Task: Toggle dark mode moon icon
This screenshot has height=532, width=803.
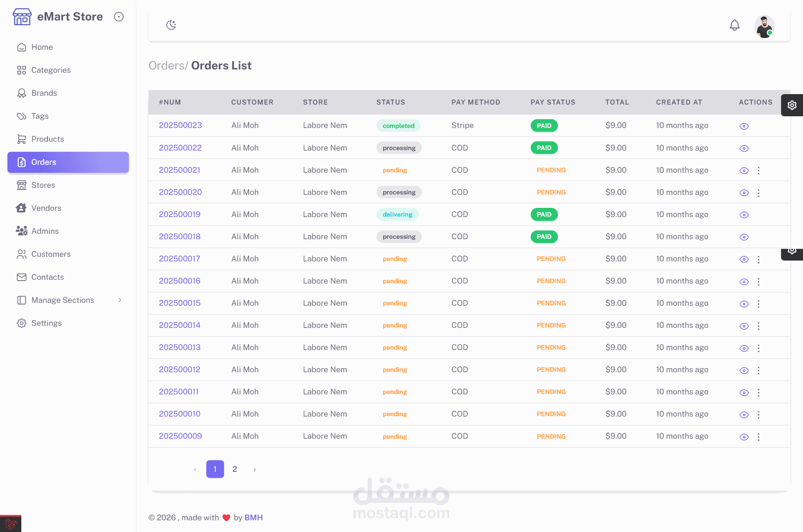Action: pos(171,25)
